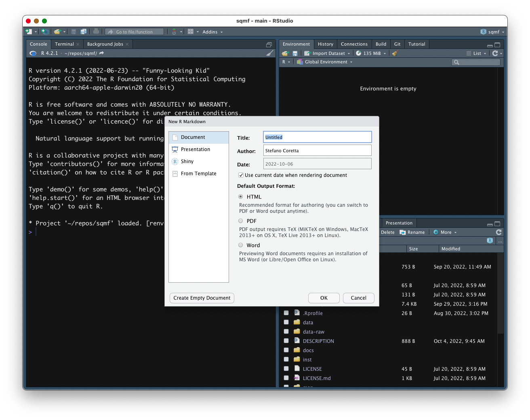Select the Word output format radio button

point(241,245)
